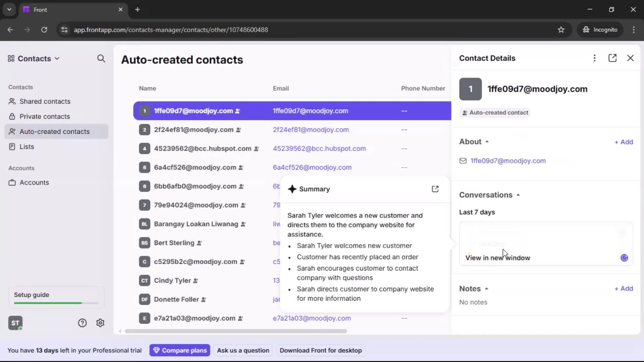Open the settings gear at sidebar bottom
Viewport: 644px width, 362px height.
[100, 323]
